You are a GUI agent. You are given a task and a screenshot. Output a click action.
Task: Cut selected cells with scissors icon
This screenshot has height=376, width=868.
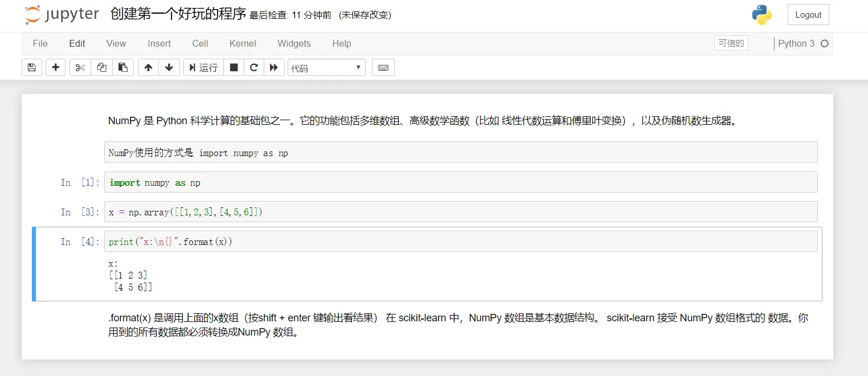click(80, 67)
